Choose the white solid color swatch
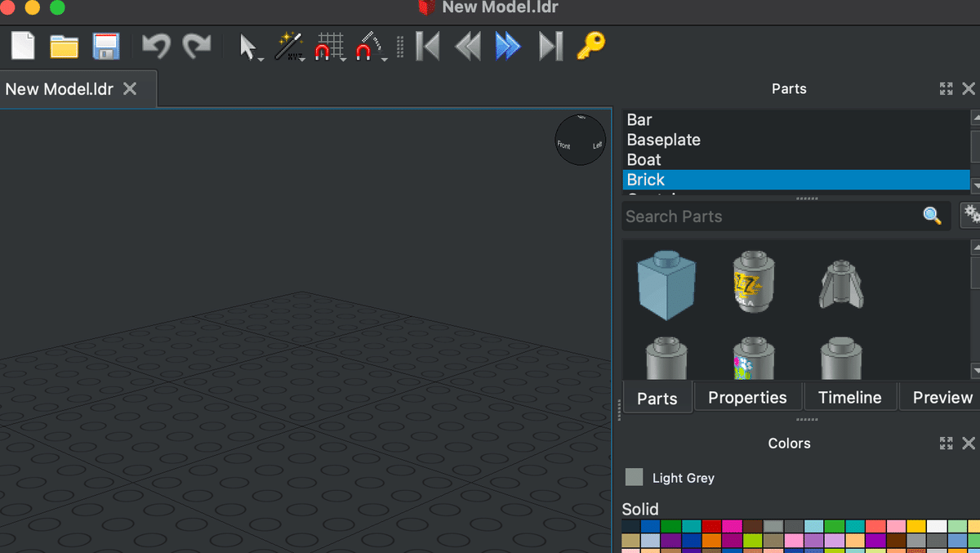The width and height of the screenshot is (980, 553). [937, 527]
